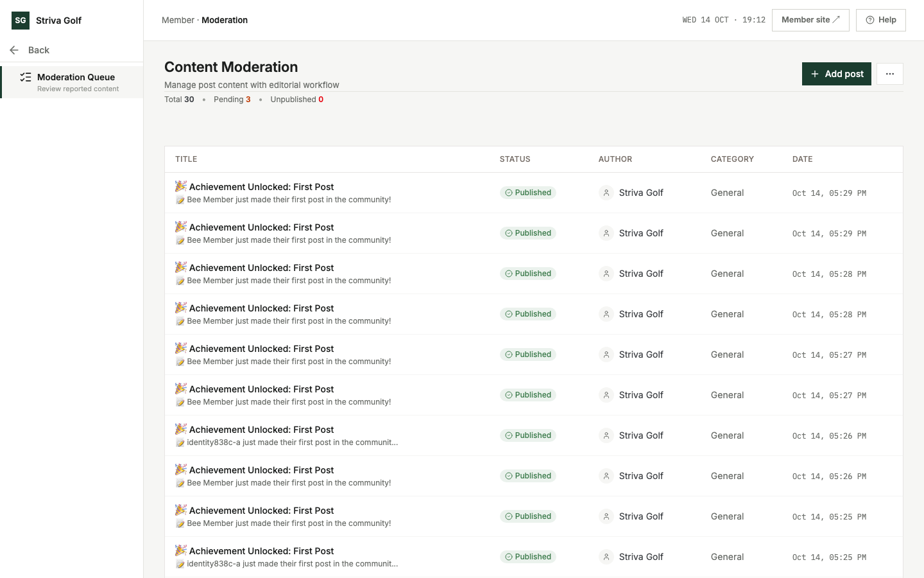Sort by the CATEGORY column header
This screenshot has height=578, width=924.
pyautogui.click(x=732, y=159)
